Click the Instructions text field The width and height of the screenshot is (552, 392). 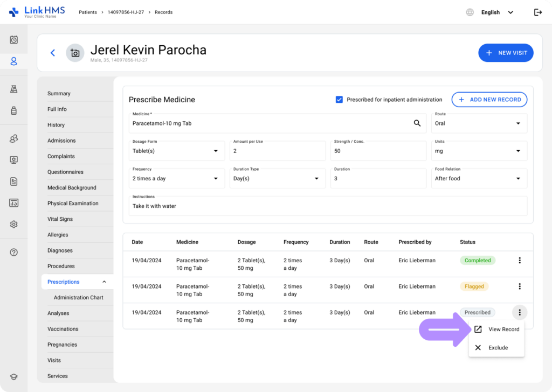[328, 206]
